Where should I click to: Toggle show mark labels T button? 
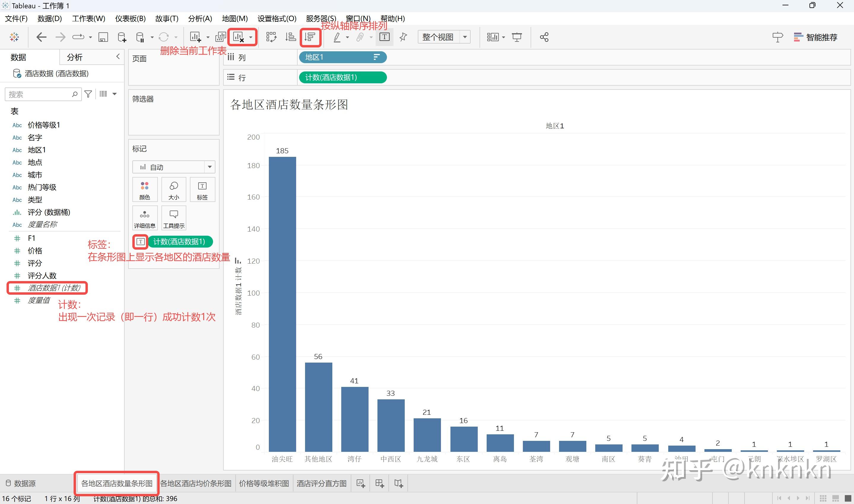point(384,37)
